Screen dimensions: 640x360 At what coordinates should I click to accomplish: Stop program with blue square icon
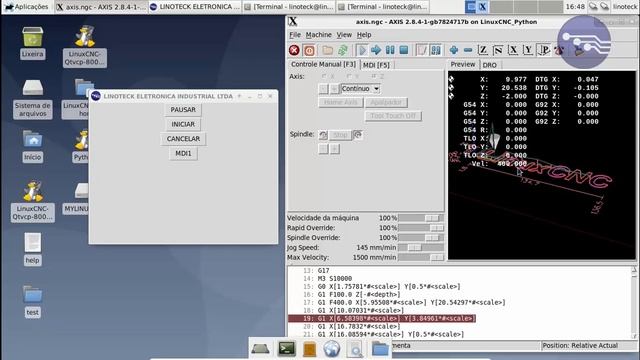pyautogui.click(x=404, y=50)
